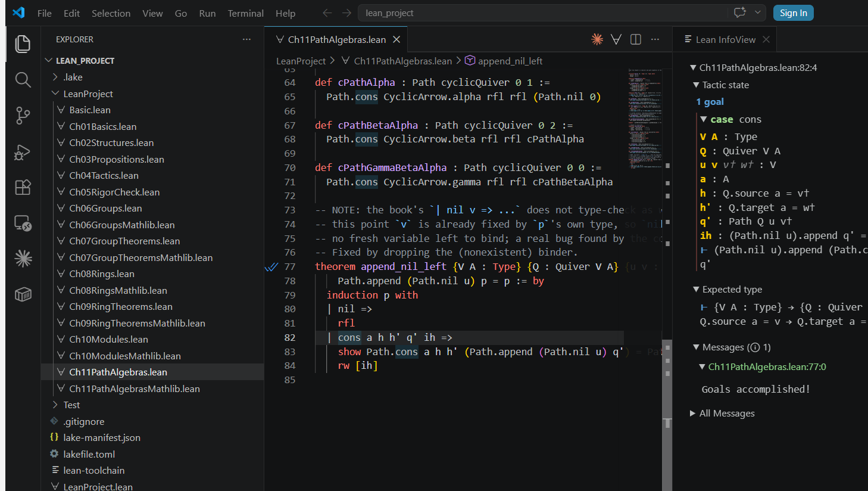Screen dimensions: 868x491
Task: Open the Help menu
Action: (285, 13)
